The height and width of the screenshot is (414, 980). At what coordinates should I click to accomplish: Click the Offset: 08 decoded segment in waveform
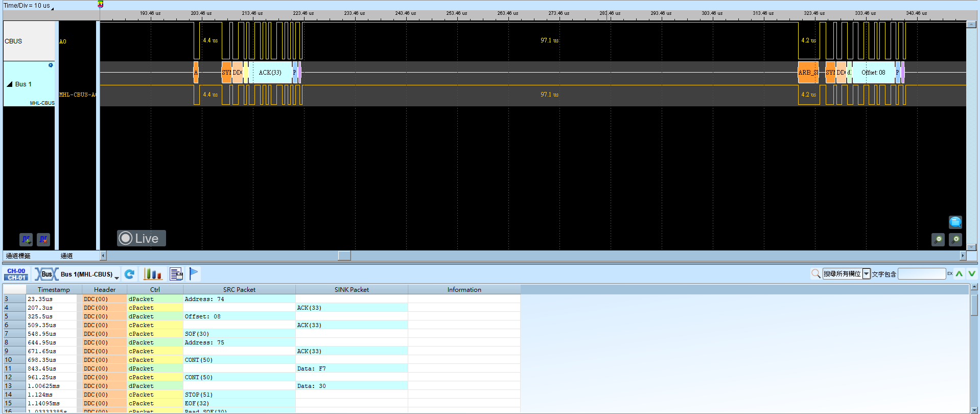[x=873, y=73]
